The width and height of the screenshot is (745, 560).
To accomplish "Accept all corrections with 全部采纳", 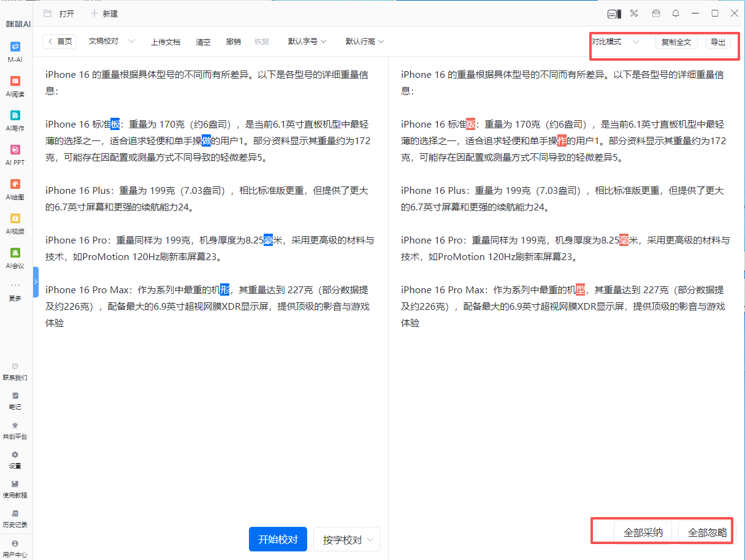I will [643, 532].
